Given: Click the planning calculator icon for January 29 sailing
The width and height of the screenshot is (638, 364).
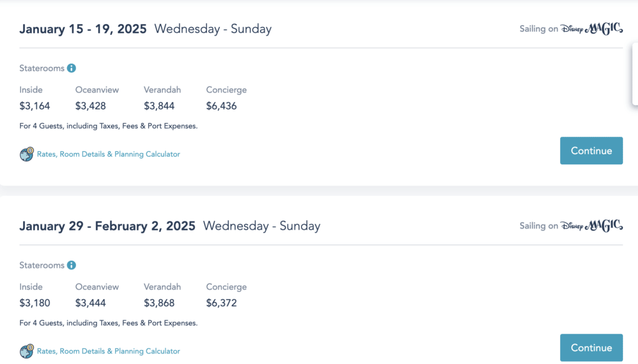Looking at the screenshot, I should coord(26,352).
